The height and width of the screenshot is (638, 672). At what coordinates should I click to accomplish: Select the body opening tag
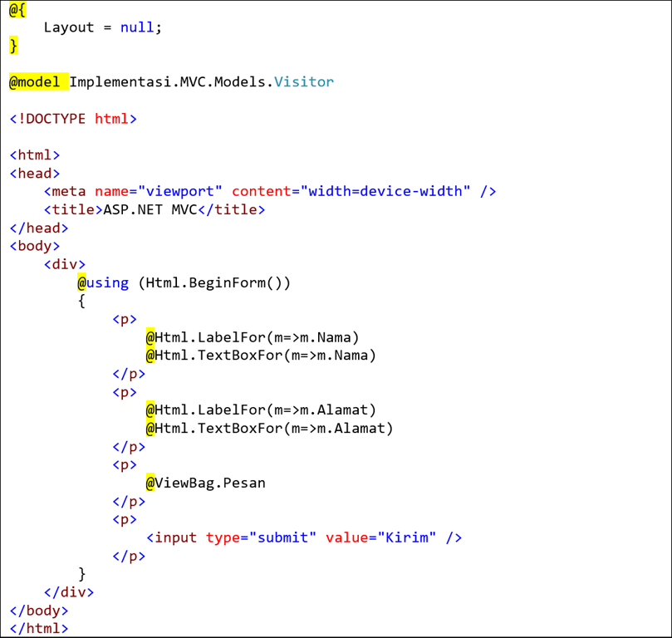click(34, 246)
